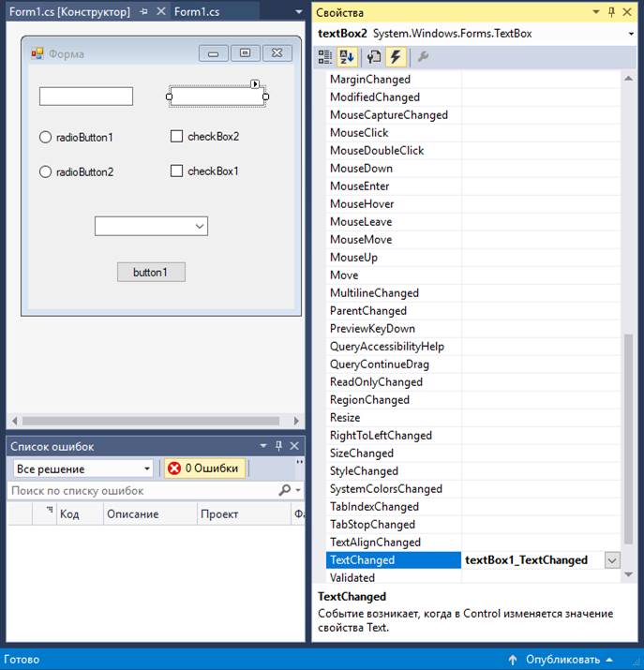Image resolution: width=644 pixels, height=670 pixels.
Task: Show the Properties list icon
Action: [372, 57]
